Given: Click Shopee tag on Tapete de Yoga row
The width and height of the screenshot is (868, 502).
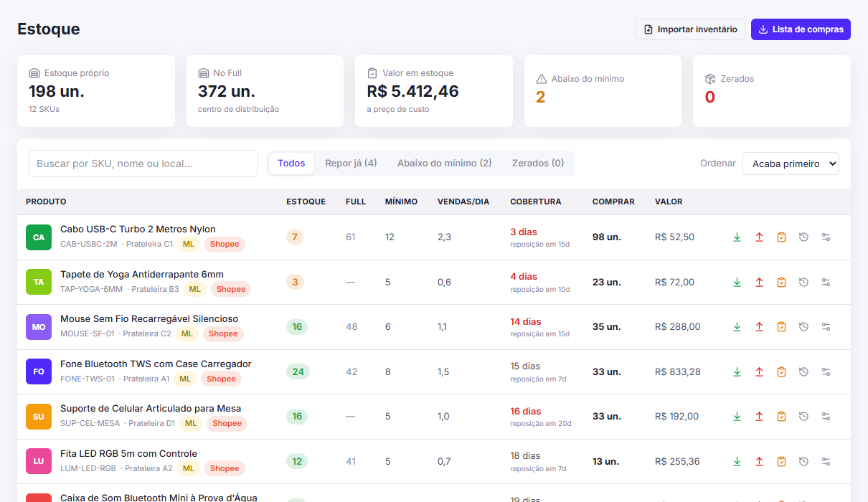Looking at the screenshot, I should (x=231, y=289).
